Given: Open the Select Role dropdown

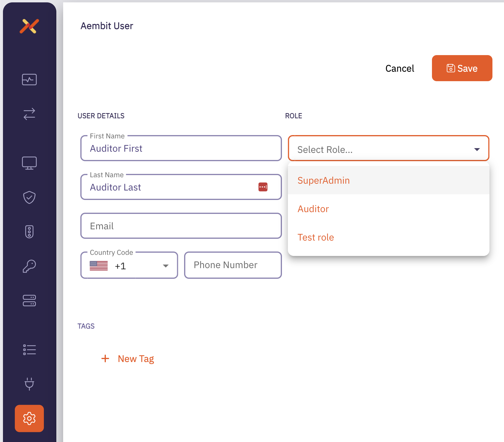Looking at the screenshot, I should (388, 149).
